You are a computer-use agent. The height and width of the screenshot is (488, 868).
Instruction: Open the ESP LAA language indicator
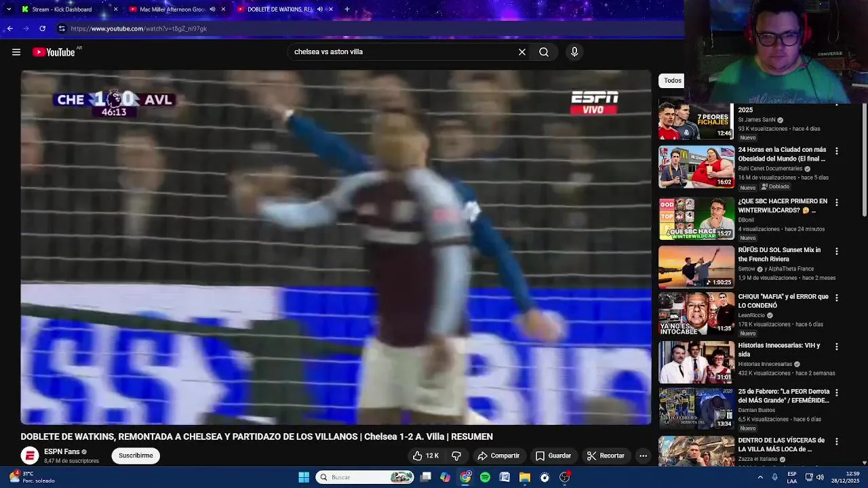(x=792, y=477)
